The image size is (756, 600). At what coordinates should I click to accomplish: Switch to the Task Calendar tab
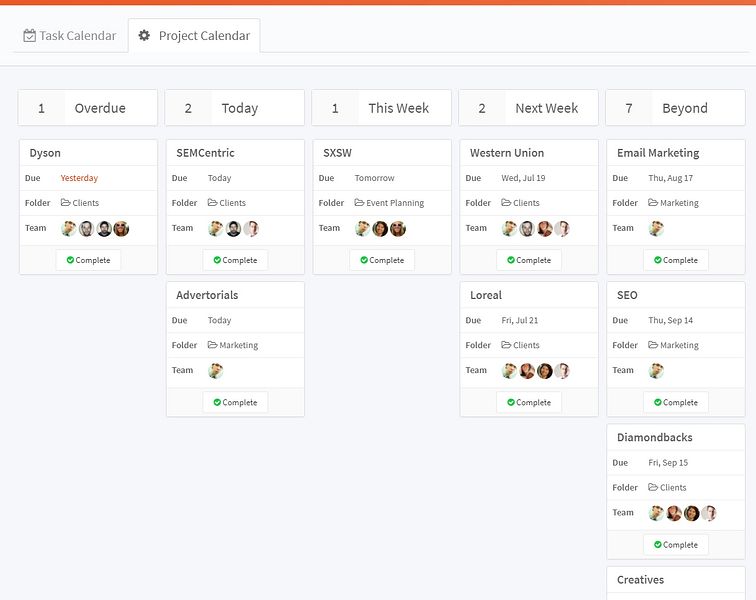click(x=70, y=36)
